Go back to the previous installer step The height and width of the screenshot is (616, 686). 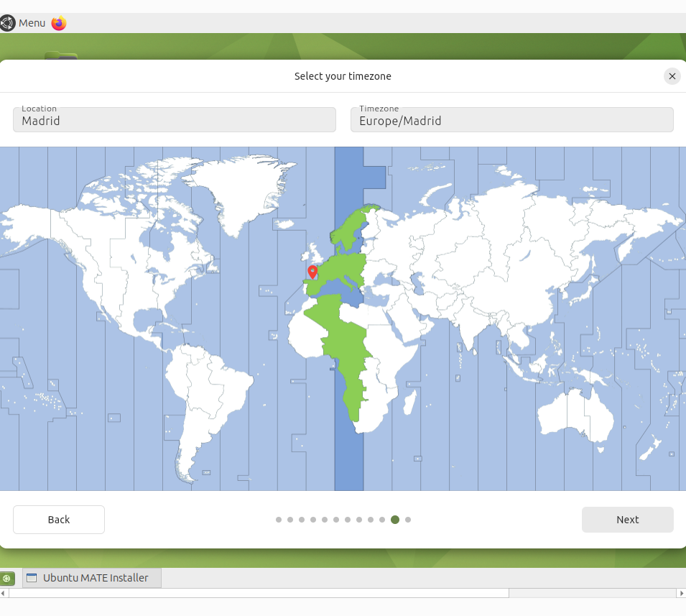pos(59,520)
